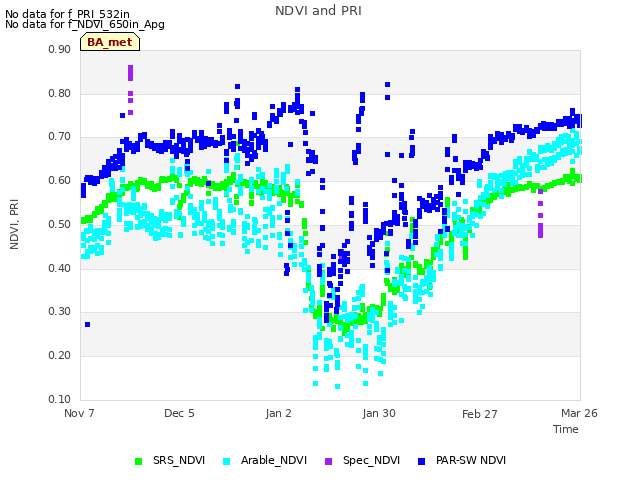Viewport: 640px width, 480px height.
Task: Click the 0.60 y-axis tick label
Action: (60, 180)
